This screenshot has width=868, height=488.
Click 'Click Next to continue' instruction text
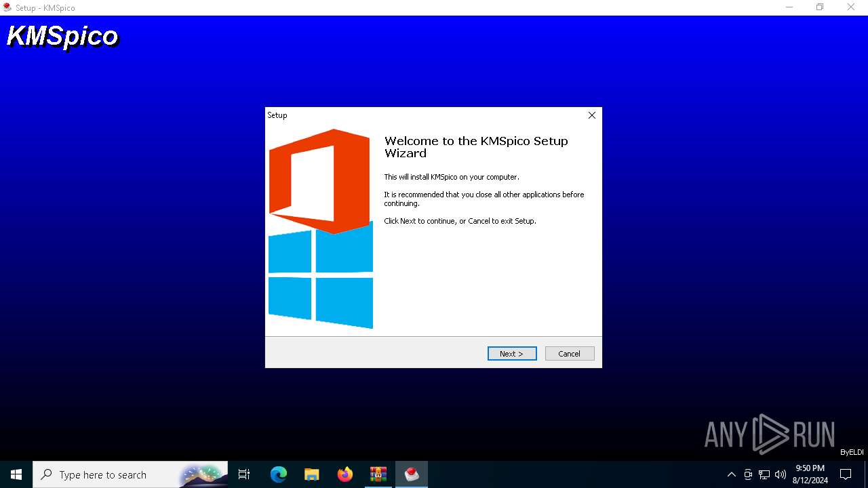(x=460, y=221)
